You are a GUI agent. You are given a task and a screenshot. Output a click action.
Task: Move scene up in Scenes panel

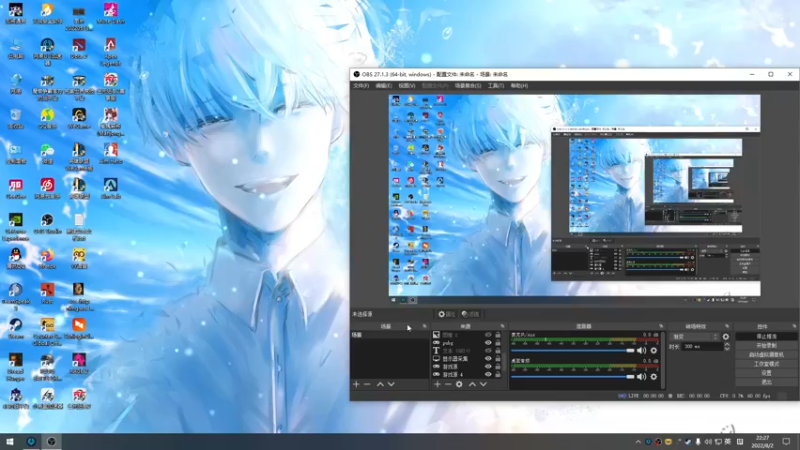(380, 384)
